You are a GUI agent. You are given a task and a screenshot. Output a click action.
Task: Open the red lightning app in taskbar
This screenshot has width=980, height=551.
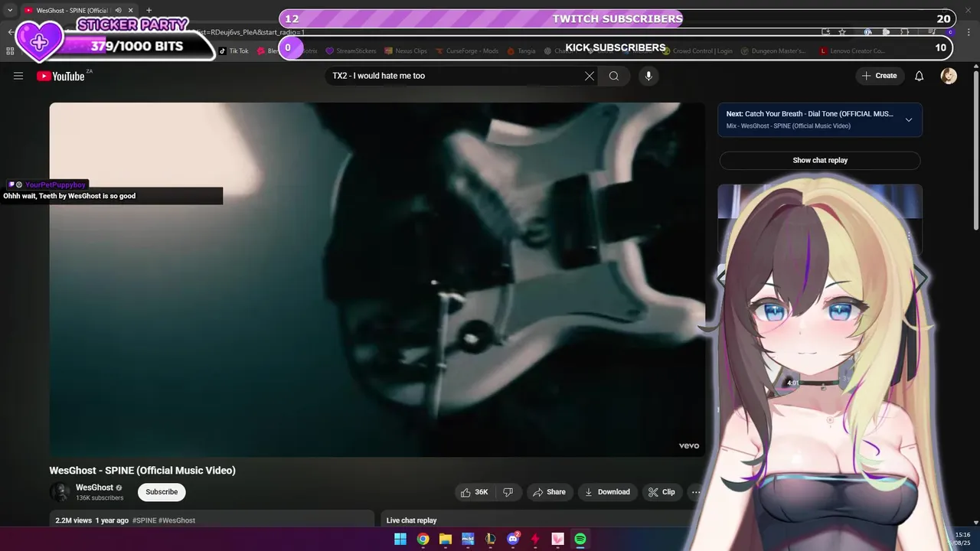pyautogui.click(x=535, y=539)
